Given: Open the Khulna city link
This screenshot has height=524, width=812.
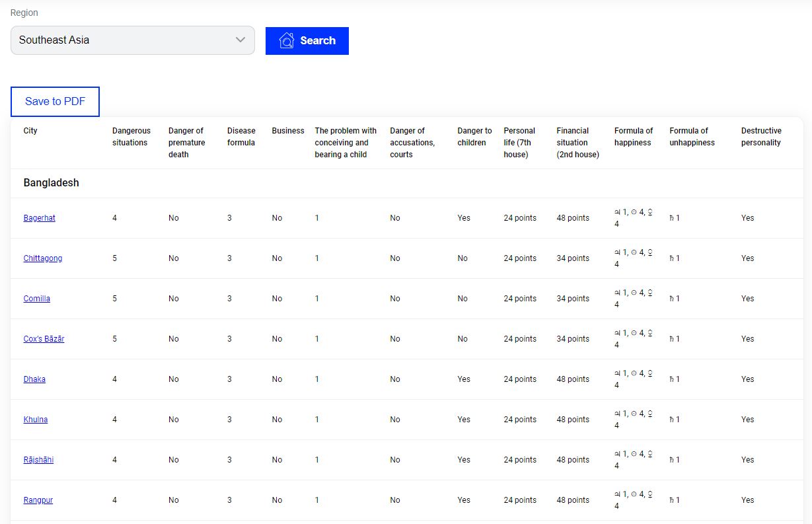Looking at the screenshot, I should (x=36, y=420).
